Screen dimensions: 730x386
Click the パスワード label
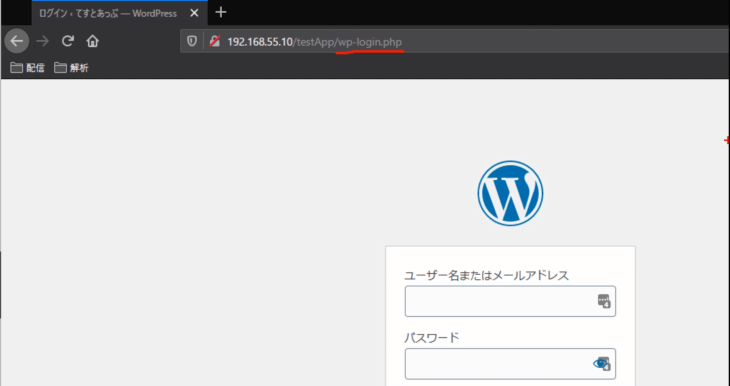432,338
